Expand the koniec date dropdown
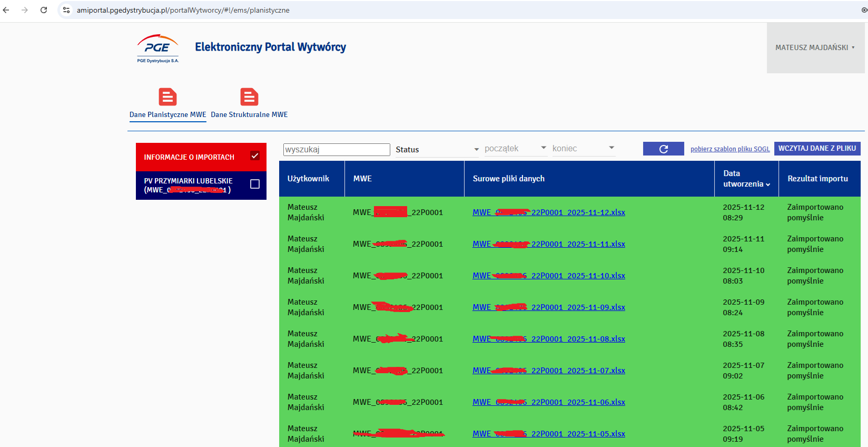Screen dimensions: 868x447 point(583,149)
